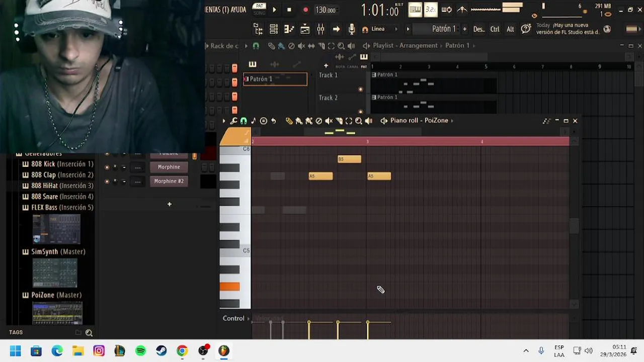The height and width of the screenshot is (362, 644).
Task: Open the Piano roll main menu arrow
Action: click(224, 121)
